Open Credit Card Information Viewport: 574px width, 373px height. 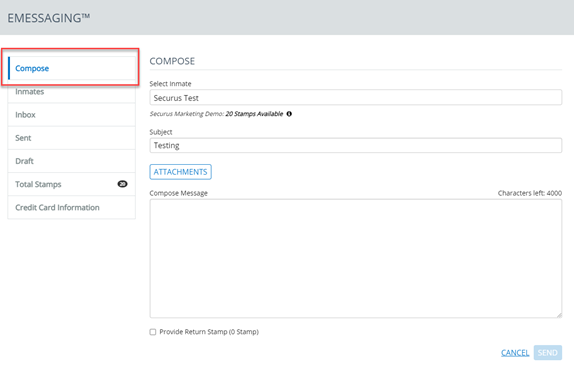point(72,208)
